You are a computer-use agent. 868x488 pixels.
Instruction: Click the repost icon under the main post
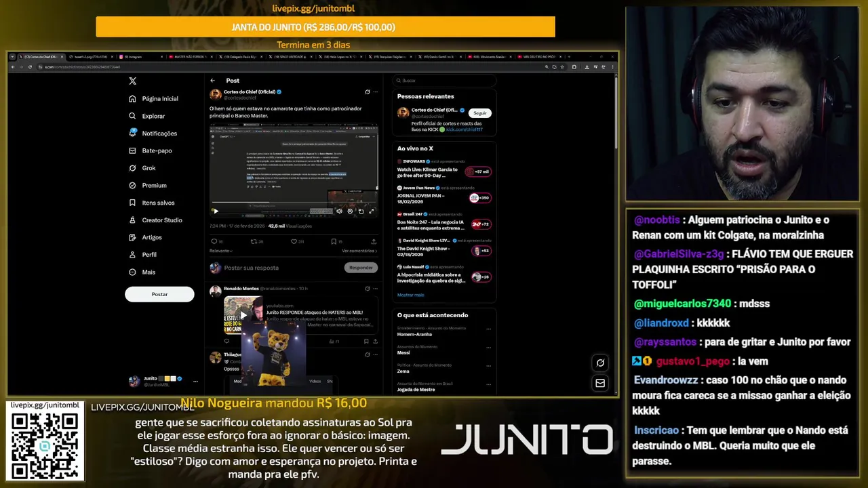click(x=254, y=241)
